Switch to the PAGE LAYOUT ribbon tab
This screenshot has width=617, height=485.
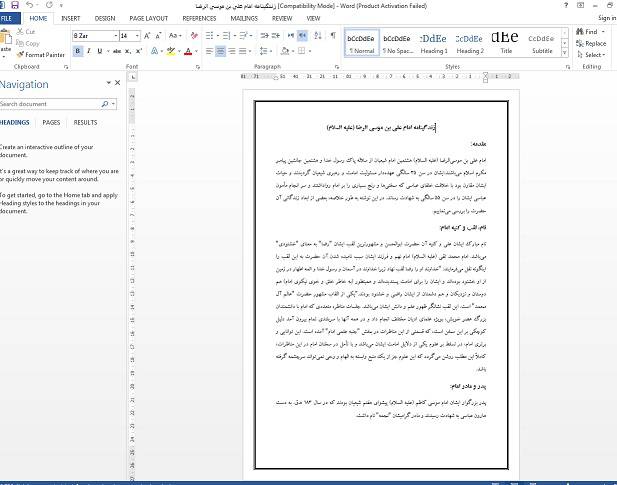[149, 18]
